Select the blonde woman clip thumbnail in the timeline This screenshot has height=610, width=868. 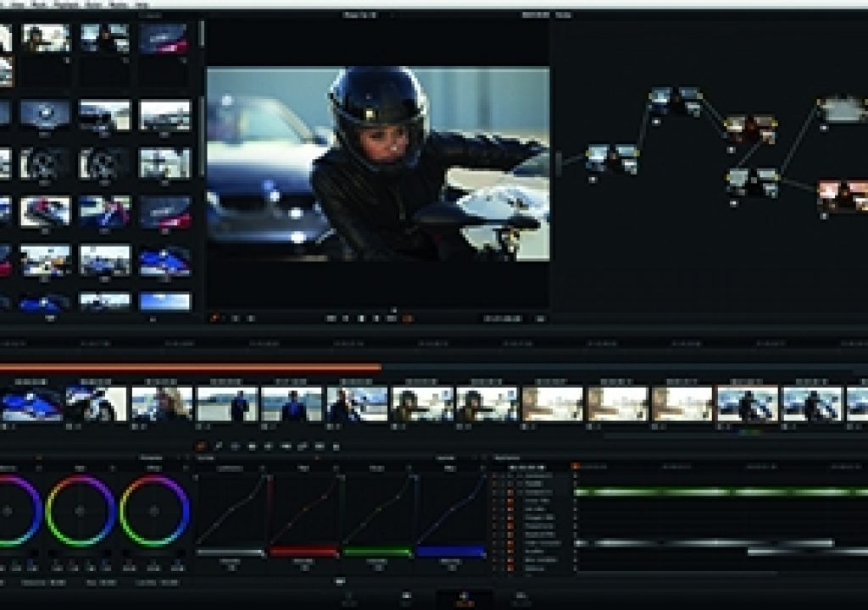pyautogui.click(x=162, y=404)
